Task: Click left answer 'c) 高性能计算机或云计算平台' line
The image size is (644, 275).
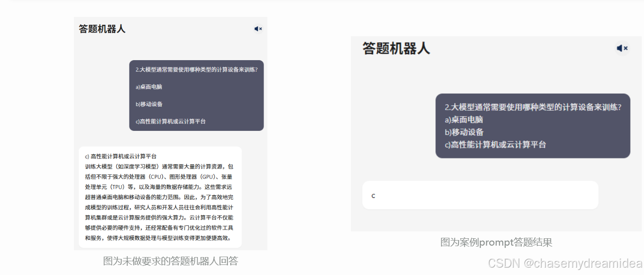Action: [121, 157]
